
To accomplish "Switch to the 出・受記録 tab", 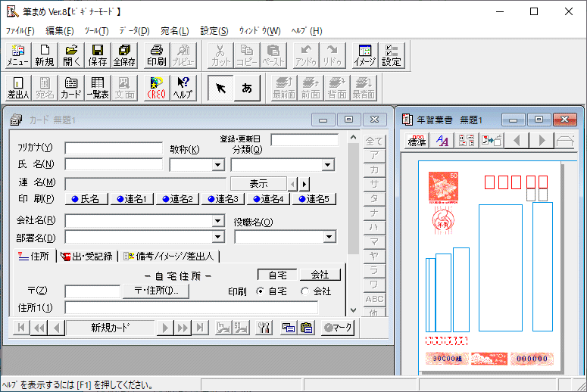I will coord(88,257).
